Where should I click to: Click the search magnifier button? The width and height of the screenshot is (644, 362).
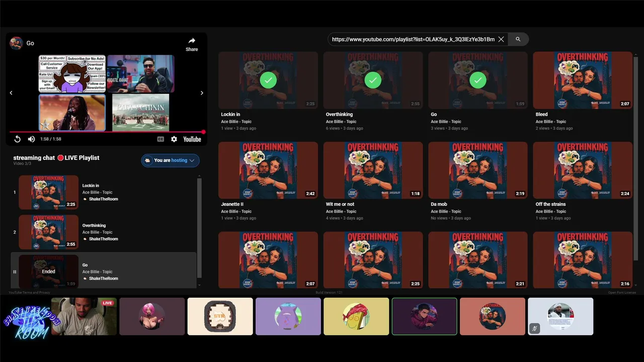(518, 39)
